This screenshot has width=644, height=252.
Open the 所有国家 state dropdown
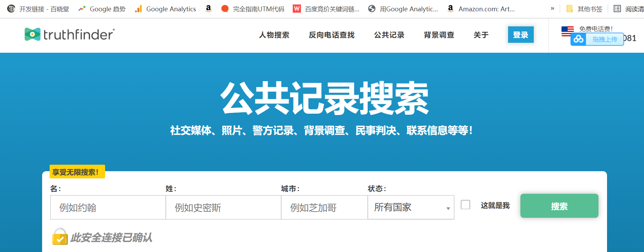pos(411,207)
